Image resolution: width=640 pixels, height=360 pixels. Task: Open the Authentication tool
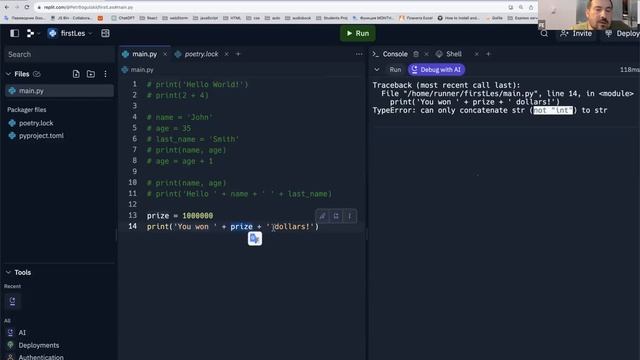[41, 357]
